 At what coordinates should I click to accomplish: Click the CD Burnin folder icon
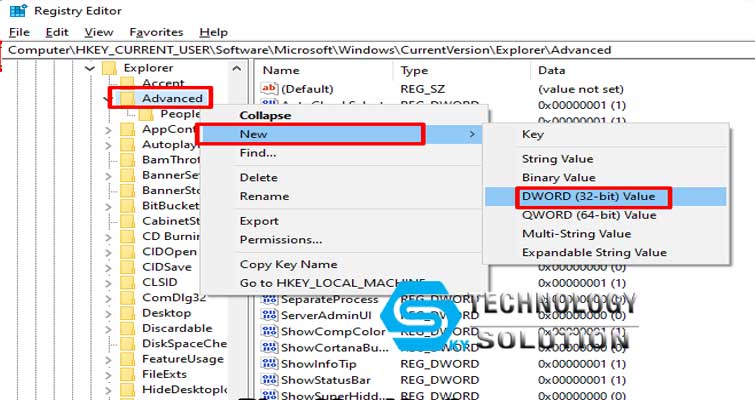pyautogui.click(x=128, y=236)
